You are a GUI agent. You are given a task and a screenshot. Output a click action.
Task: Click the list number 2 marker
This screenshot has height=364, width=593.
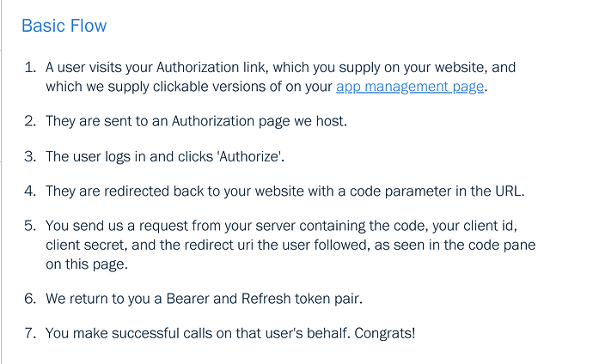[x=29, y=121]
